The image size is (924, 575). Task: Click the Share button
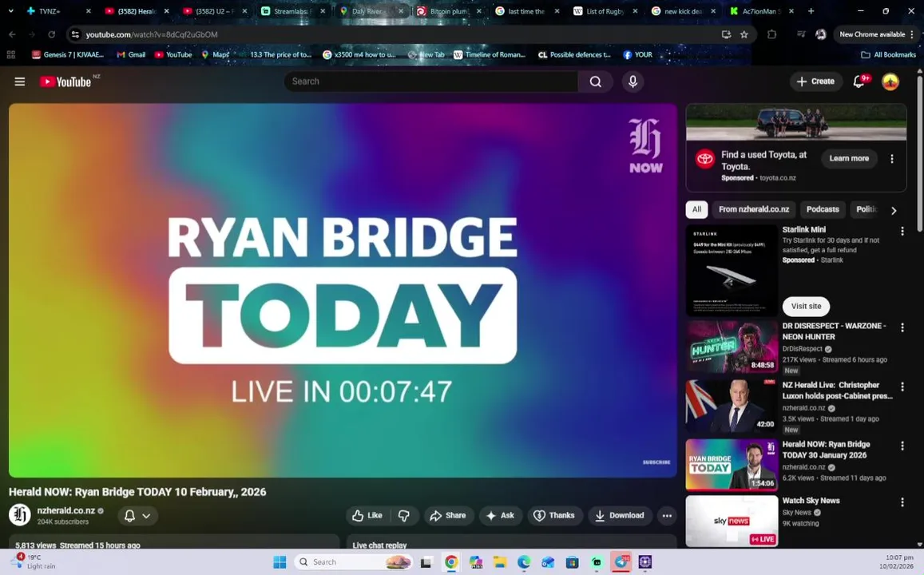click(448, 515)
